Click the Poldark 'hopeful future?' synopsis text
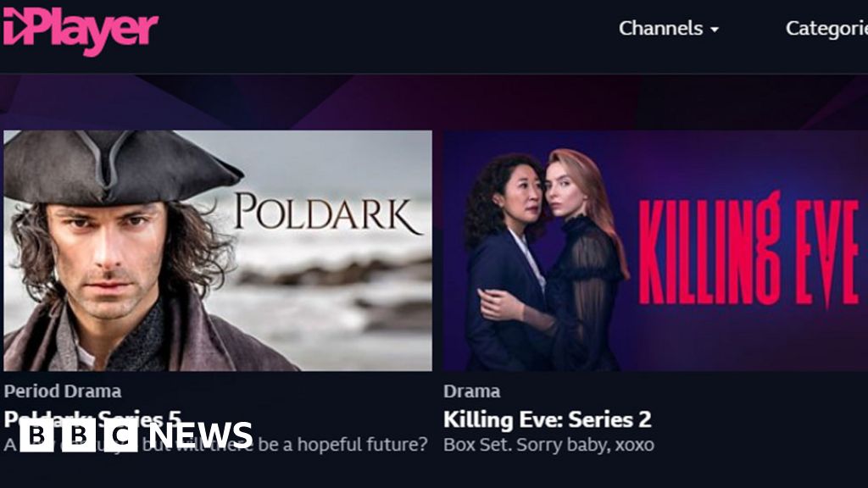This screenshot has height=488, width=868. tap(216, 445)
